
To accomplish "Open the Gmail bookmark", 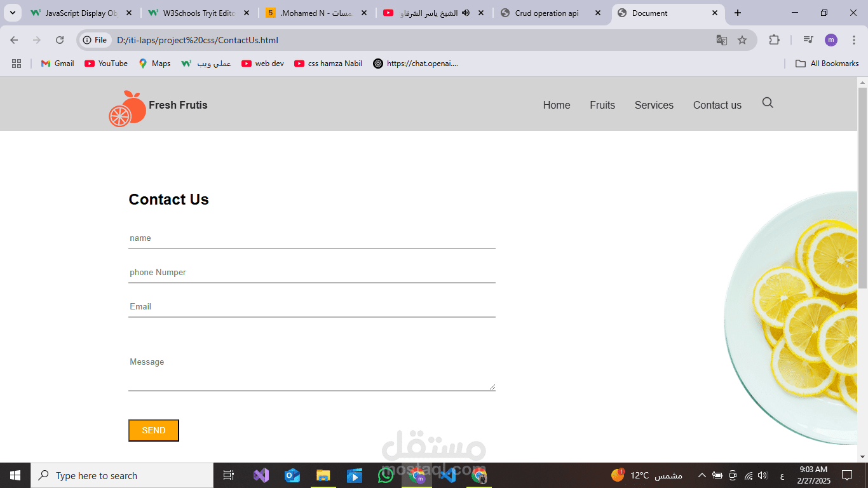I will [x=57, y=64].
